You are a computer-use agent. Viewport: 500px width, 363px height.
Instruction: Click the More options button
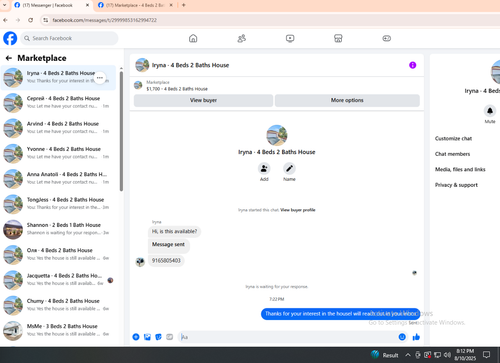coord(347,100)
